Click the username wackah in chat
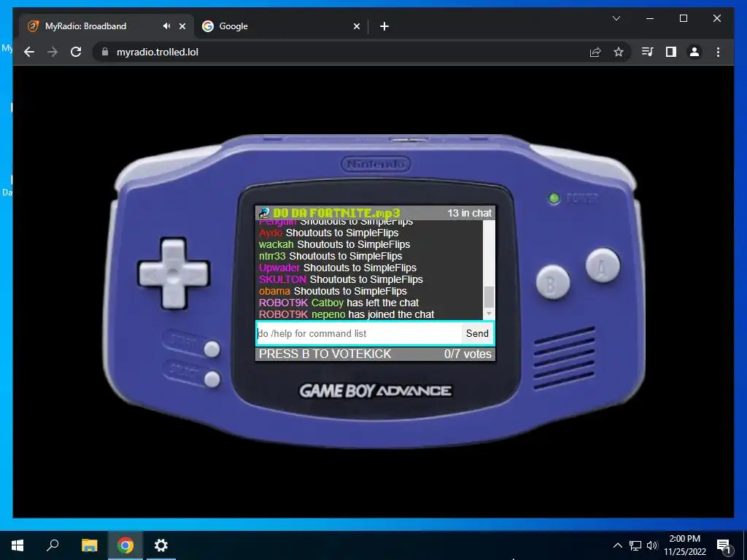The height and width of the screenshot is (560, 747). (276, 244)
